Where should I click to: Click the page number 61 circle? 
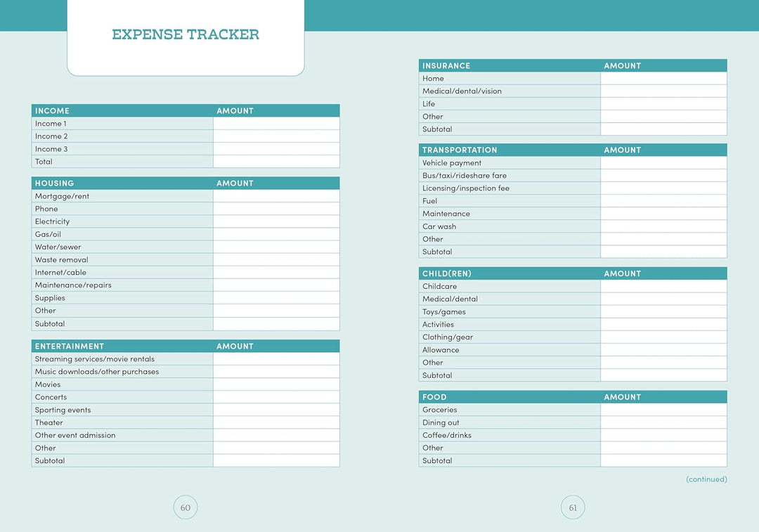click(573, 507)
